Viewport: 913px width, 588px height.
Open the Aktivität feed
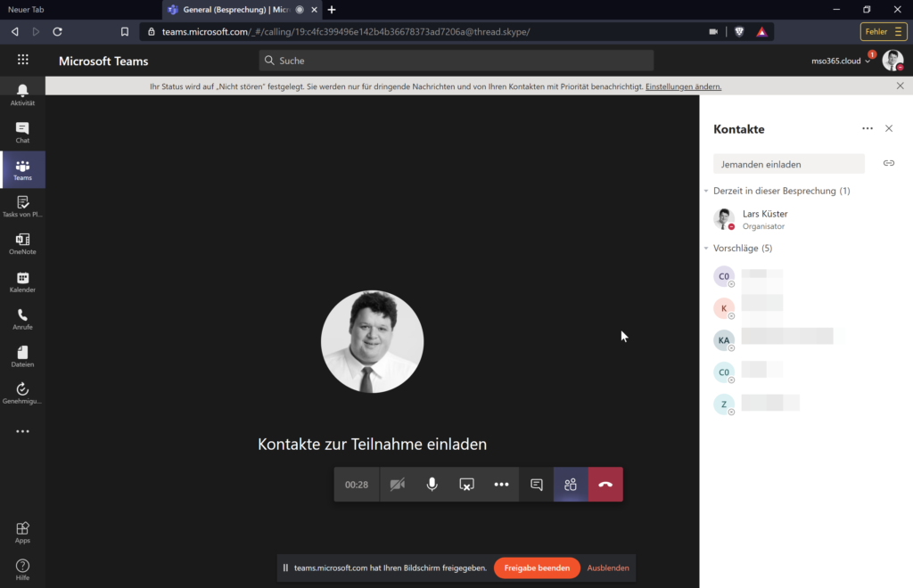coord(22,94)
